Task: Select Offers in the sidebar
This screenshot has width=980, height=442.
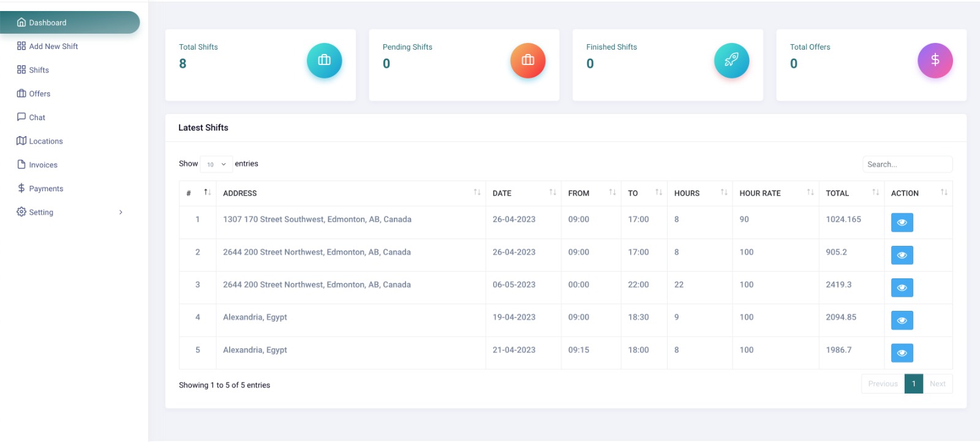Action: pos(39,94)
